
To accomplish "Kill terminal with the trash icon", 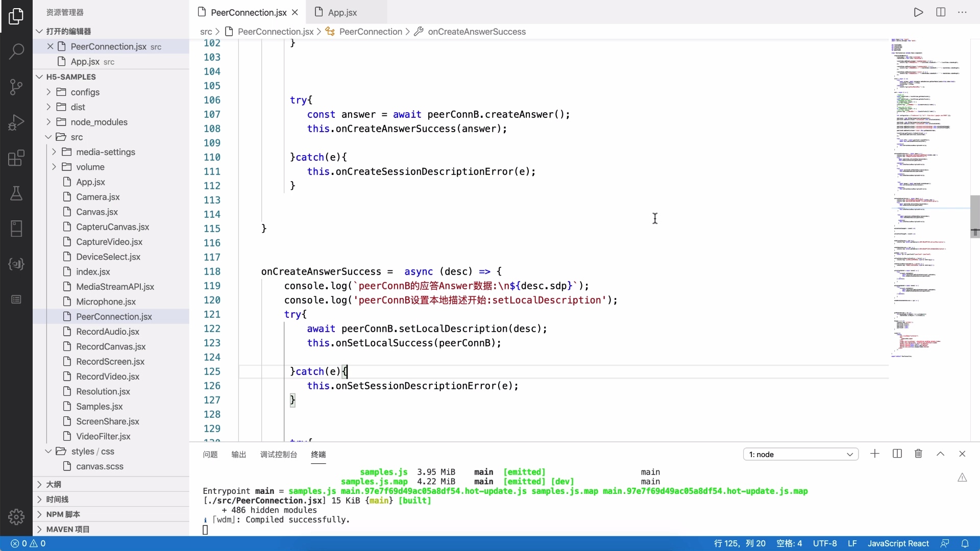I will [x=918, y=454].
